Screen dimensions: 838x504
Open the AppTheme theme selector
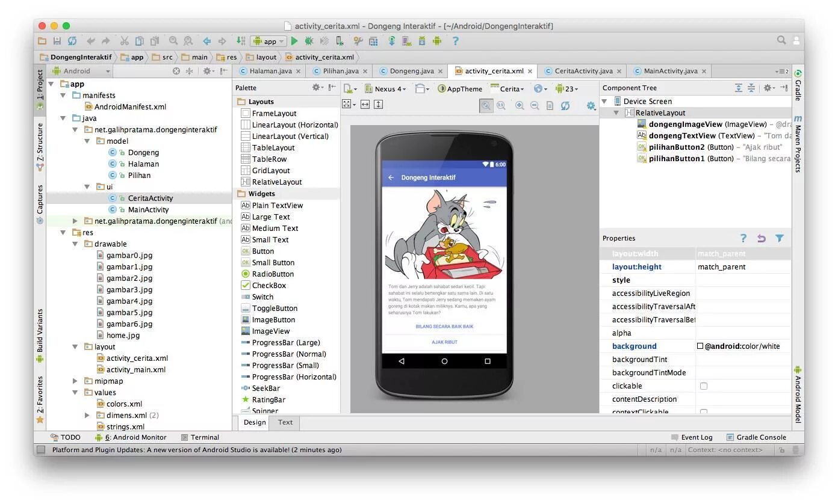click(460, 88)
